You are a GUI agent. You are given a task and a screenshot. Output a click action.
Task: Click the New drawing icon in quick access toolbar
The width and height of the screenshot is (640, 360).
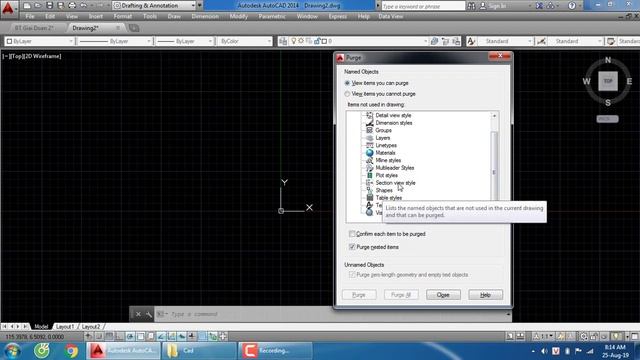coord(27,6)
